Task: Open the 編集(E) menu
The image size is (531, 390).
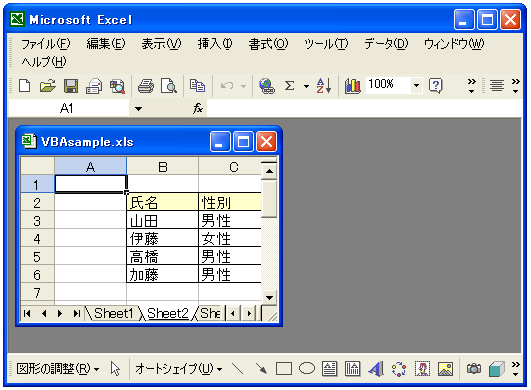Action: click(106, 44)
